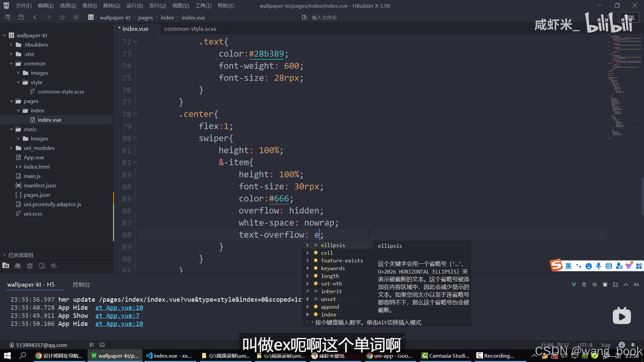Viewport: 644px width, 362px height.
Task: Expand the .vite folder
Action: tap(11, 54)
